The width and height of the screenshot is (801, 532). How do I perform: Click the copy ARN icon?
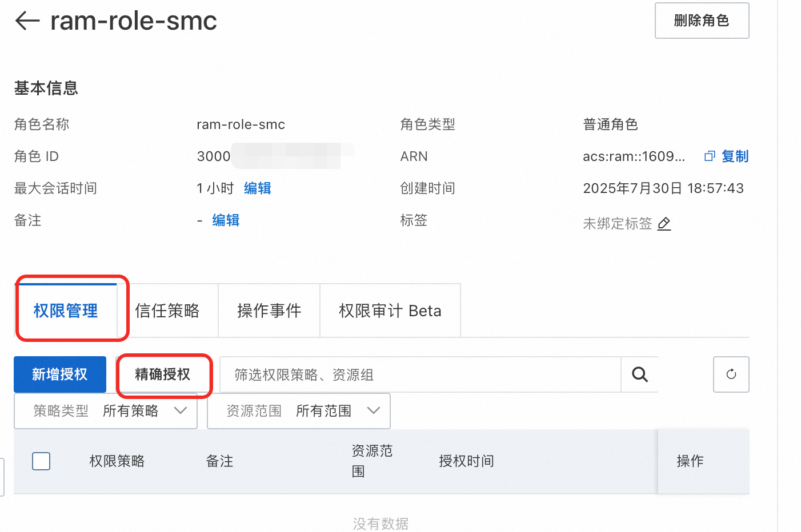click(710, 156)
